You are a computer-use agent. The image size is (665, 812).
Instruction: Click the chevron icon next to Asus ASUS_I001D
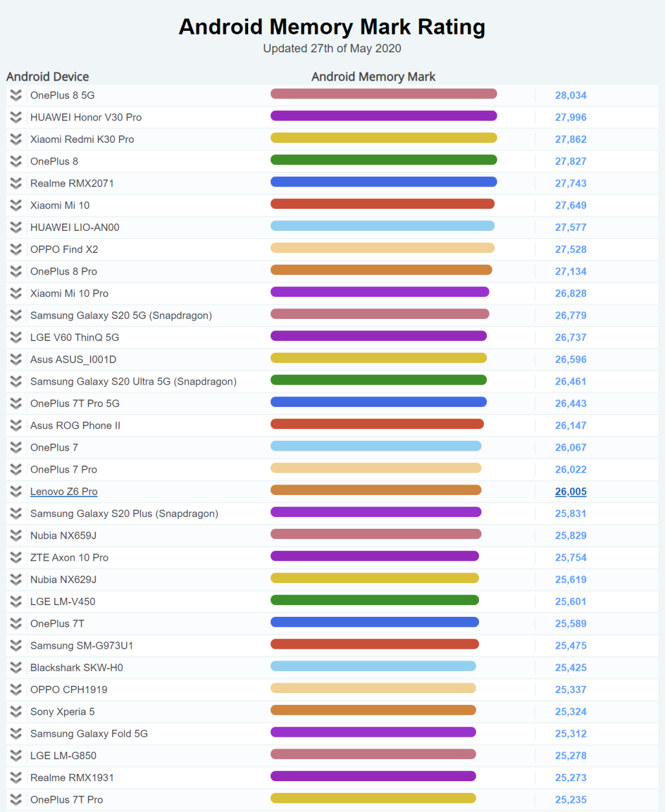(x=16, y=360)
